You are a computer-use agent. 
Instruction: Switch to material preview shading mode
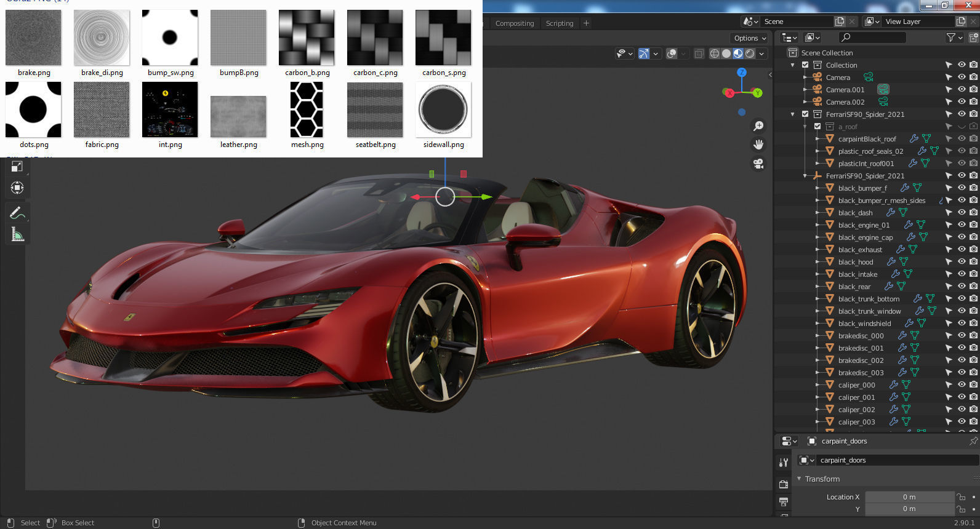[738, 54]
